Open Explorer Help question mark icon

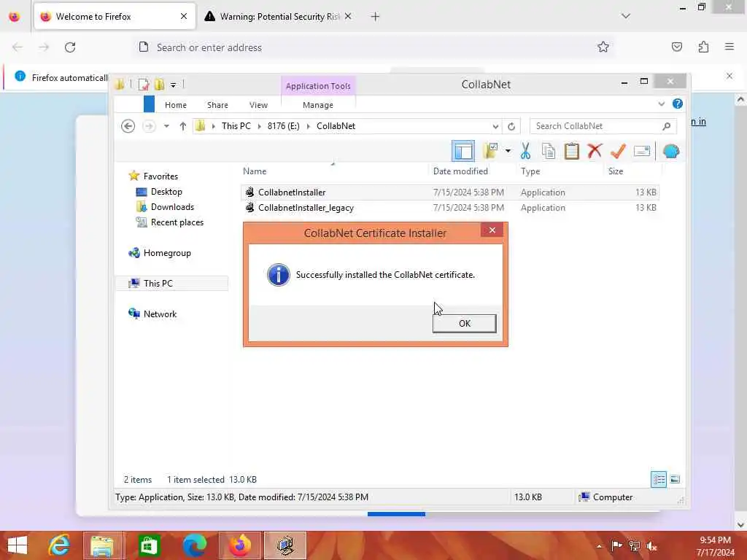pos(677,104)
